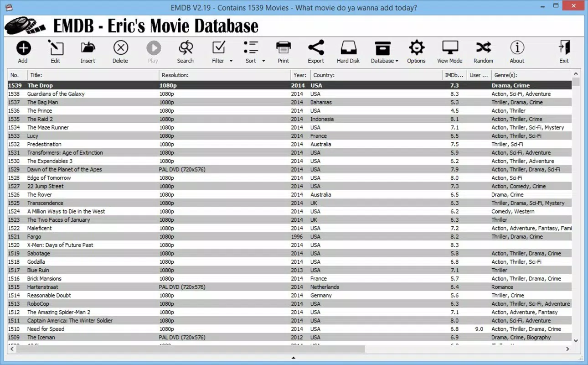Image resolution: width=588 pixels, height=365 pixels.
Task: Expand the Sort dropdown arrow
Action: pyautogui.click(x=263, y=61)
